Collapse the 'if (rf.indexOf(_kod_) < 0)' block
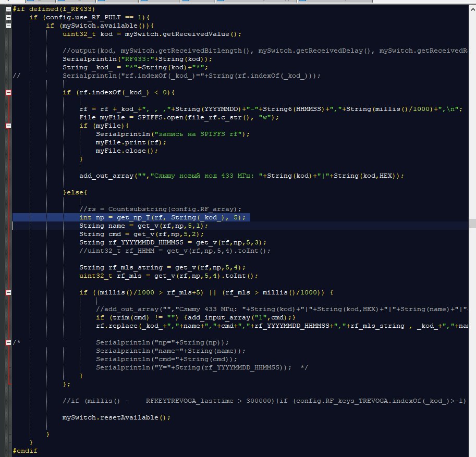Screen dimensions: 476x457 pyautogui.click(x=8, y=93)
